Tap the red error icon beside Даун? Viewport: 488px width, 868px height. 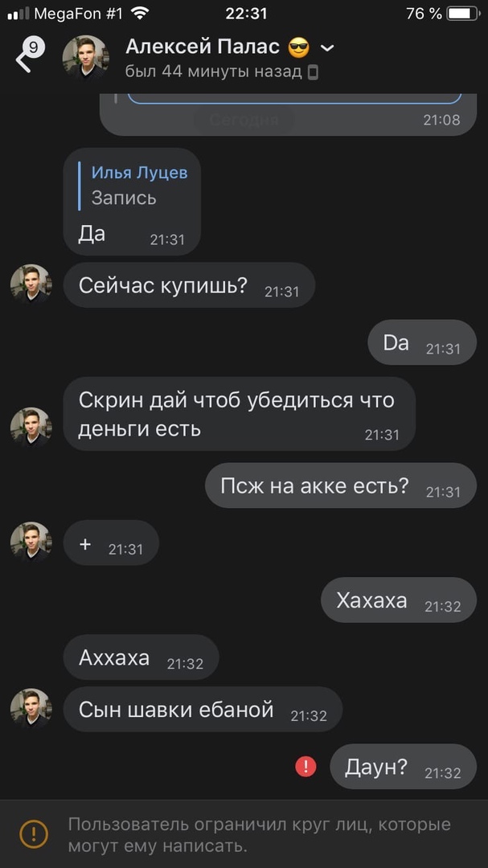[306, 767]
